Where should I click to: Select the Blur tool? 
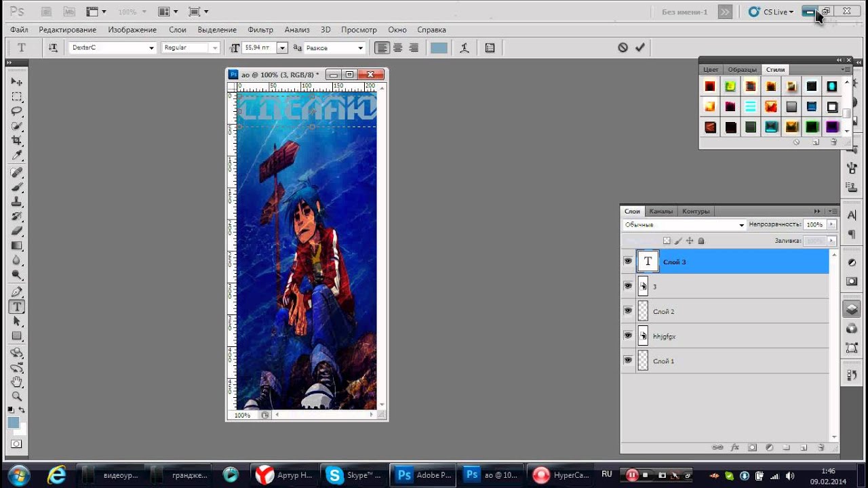pyautogui.click(x=17, y=261)
